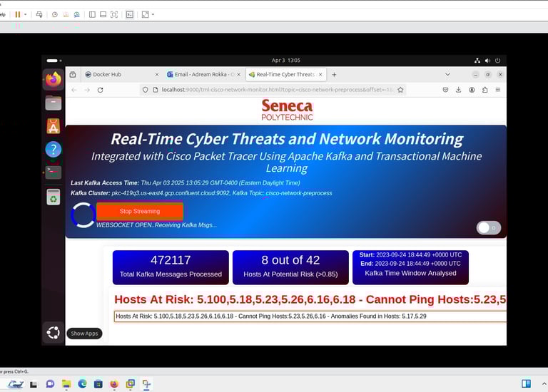Image resolution: width=548 pixels, height=392 pixels.
Task: Go forward in Firefox history
Action: 87,90
